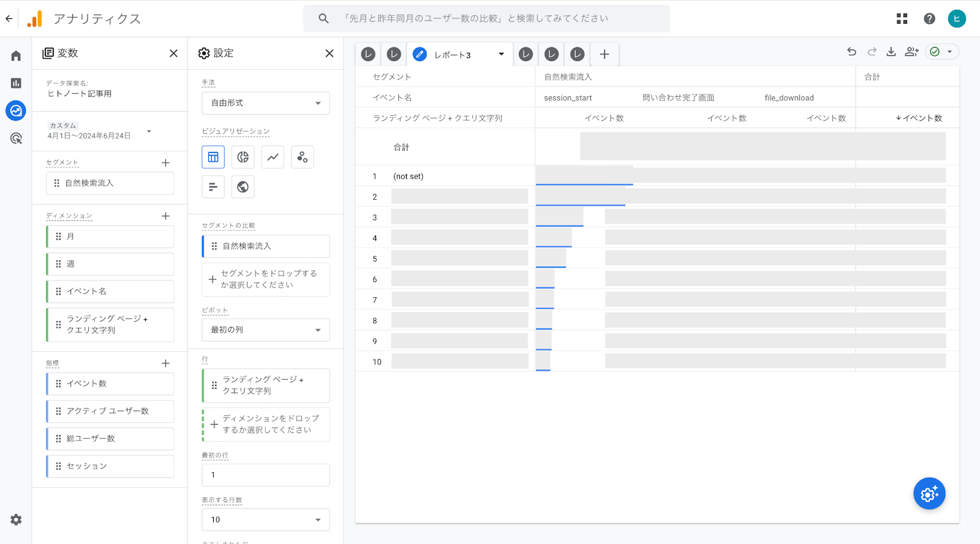Add a new dimension with plus icon
980x544 pixels.
165,216
